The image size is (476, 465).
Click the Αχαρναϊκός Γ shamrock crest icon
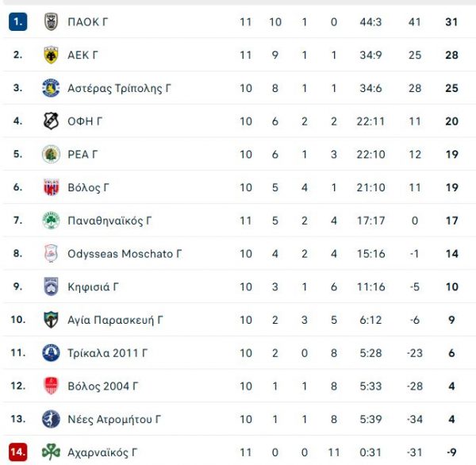(51, 452)
